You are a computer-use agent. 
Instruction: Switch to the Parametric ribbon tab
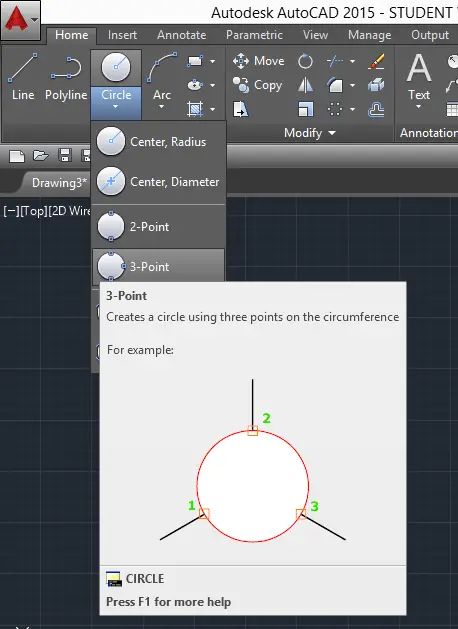tap(254, 35)
